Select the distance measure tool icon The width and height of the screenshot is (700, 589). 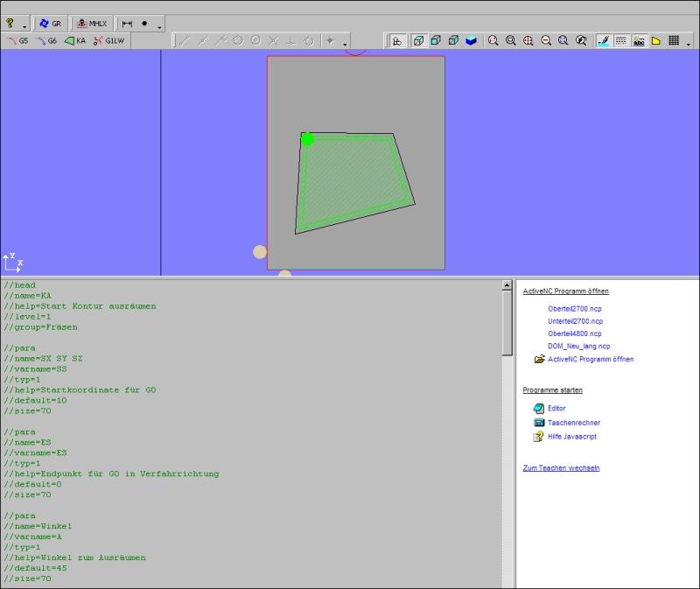[127, 24]
